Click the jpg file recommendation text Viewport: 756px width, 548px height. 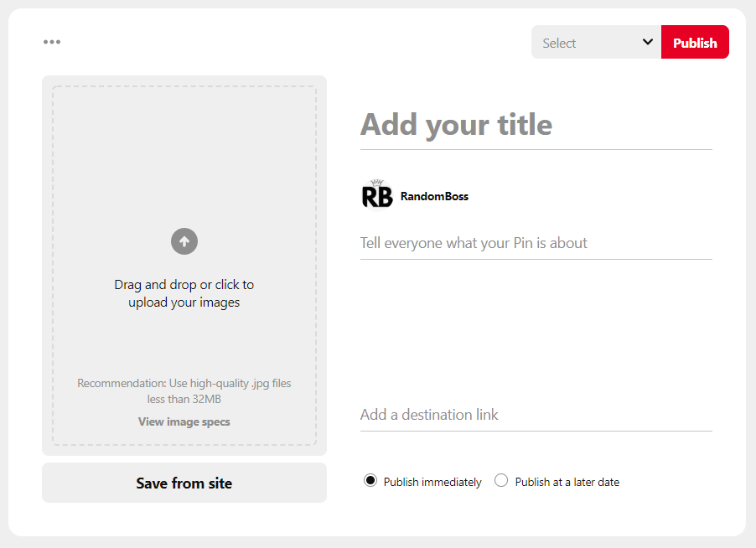pyautogui.click(x=184, y=390)
